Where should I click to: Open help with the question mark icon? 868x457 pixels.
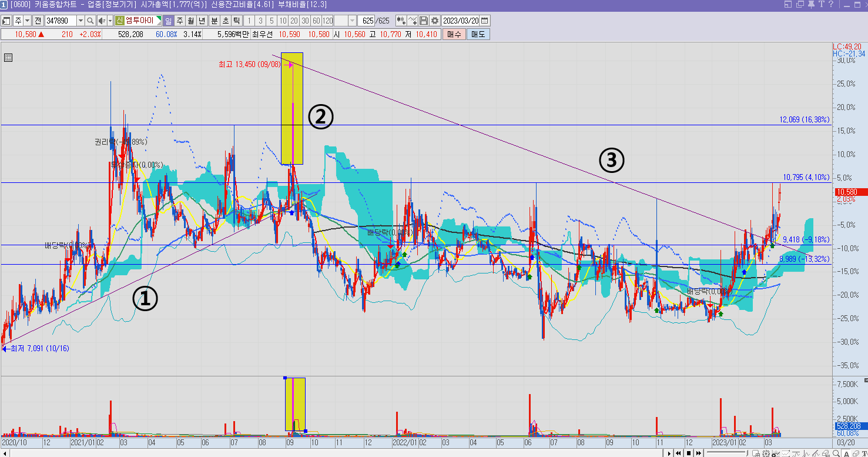[830, 5]
